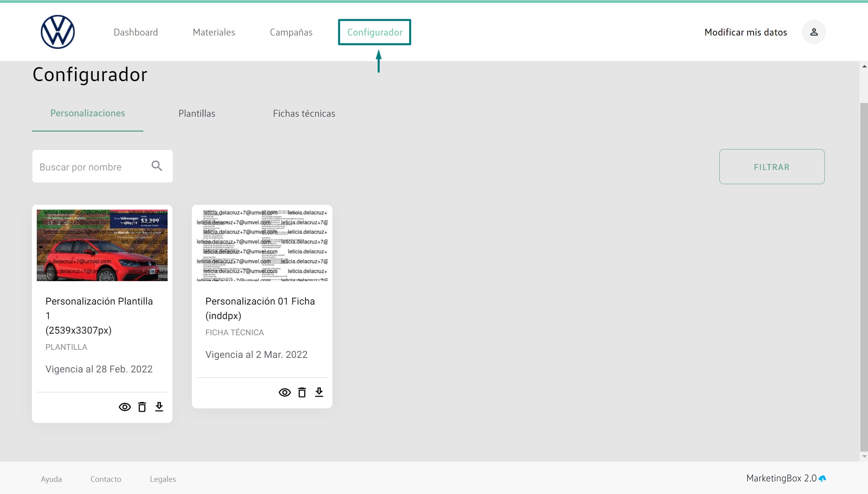868x494 pixels.
Task: Open the Fichas técnicas tab
Action: (x=304, y=114)
